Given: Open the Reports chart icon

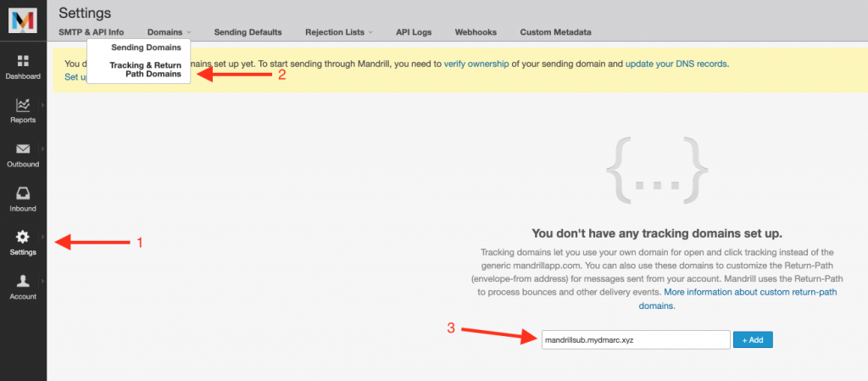Looking at the screenshot, I should (23, 105).
